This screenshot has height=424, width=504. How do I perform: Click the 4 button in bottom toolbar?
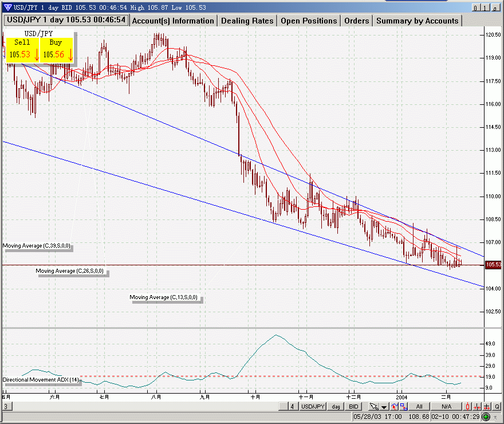tap(293, 407)
